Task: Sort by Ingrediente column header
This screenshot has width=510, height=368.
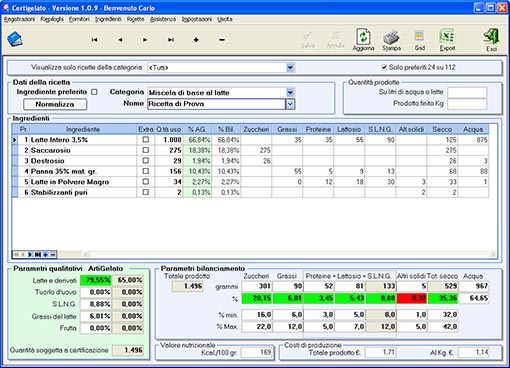Action: [83, 129]
